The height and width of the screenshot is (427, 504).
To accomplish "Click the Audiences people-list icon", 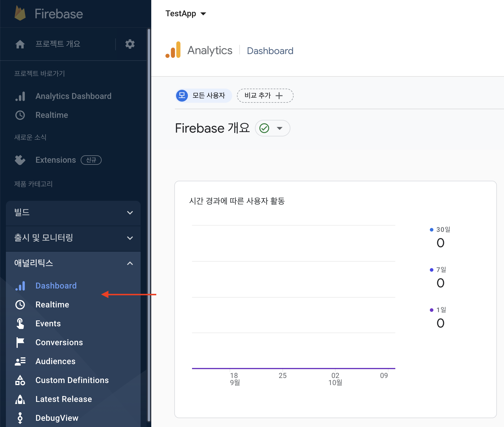I will [x=20, y=361].
